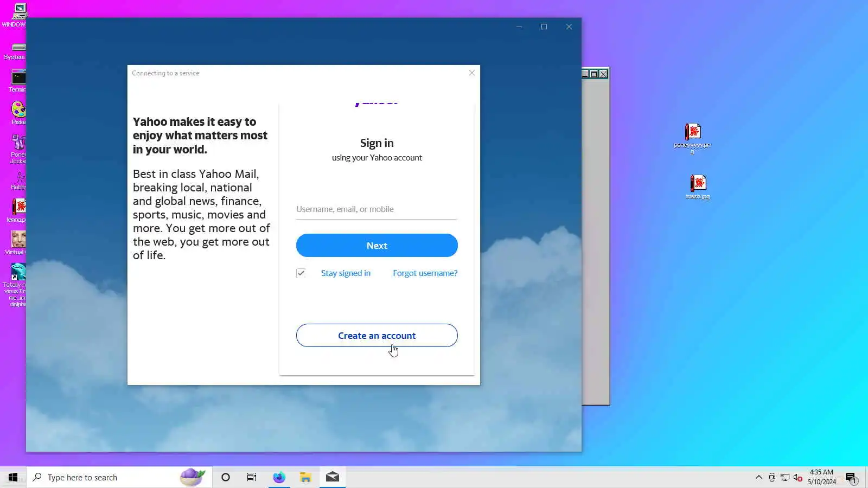Close the gray retro window behind
This screenshot has width=868, height=488.
(x=603, y=74)
